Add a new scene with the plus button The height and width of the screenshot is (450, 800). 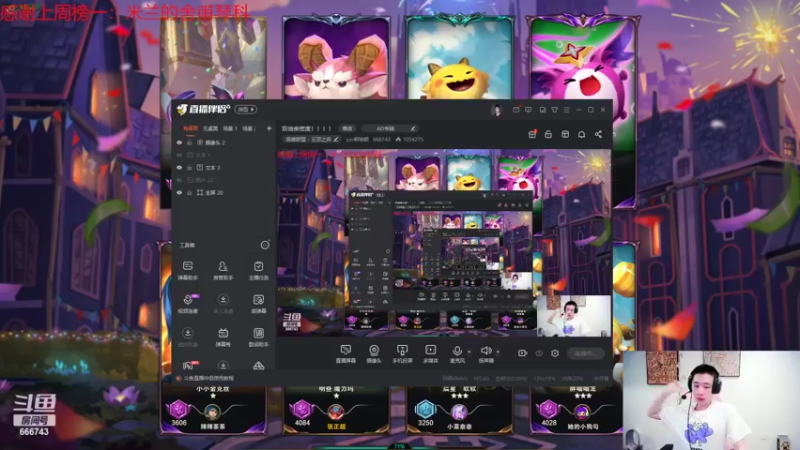269,129
